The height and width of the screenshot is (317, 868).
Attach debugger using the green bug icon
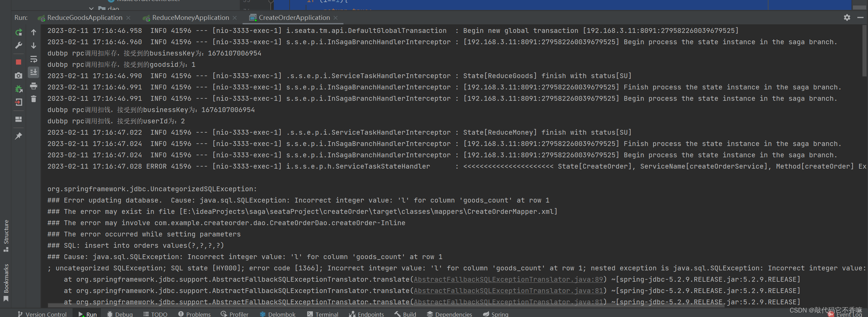19,89
